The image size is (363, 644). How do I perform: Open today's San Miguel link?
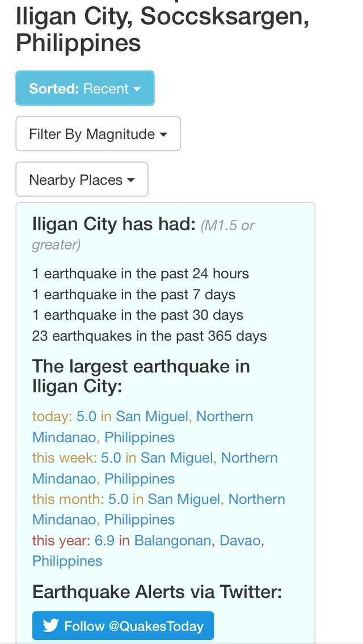[x=152, y=417]
